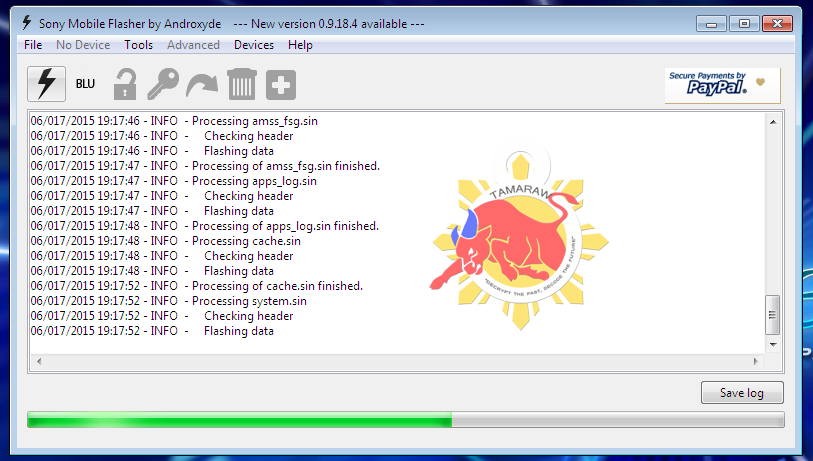Click the log scroll up arrow
This screenshot has width=813, height=461.
[x=773, y=122]
